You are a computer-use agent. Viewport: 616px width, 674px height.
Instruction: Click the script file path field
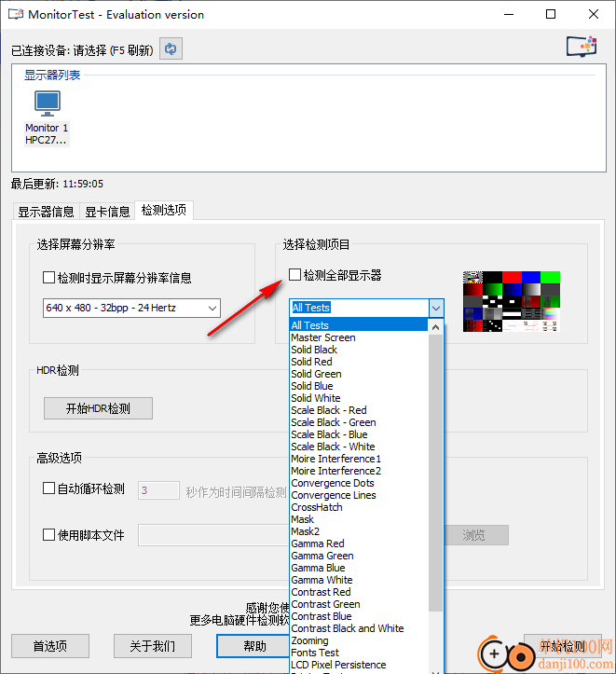(x=213, y=535)
